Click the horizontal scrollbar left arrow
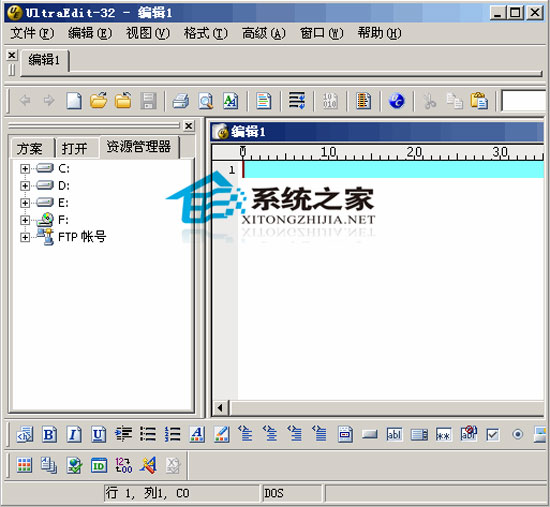This screenshot has height=507, width=550. coord(220,408)
